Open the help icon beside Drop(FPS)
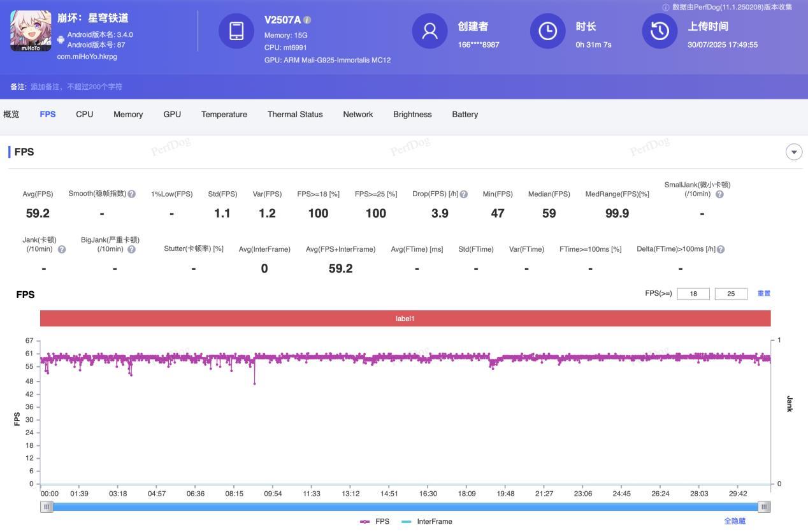The height and width of the screenshot is (532, 808). tap(464, 194)
